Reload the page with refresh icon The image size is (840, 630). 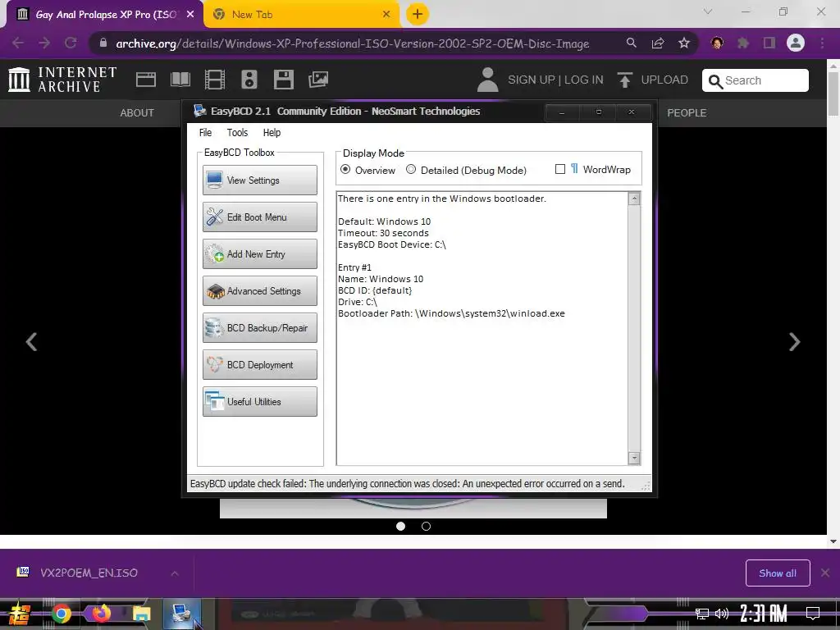point(71,43)
